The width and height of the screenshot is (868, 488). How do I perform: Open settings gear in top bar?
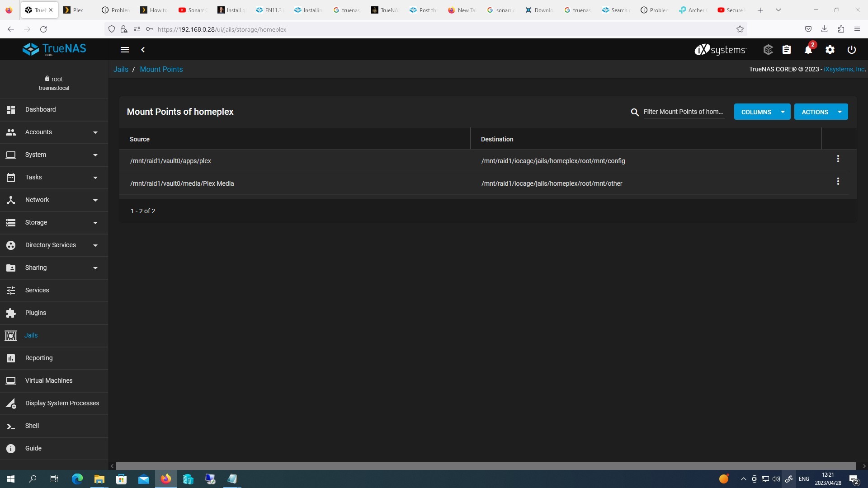[830, 50]
